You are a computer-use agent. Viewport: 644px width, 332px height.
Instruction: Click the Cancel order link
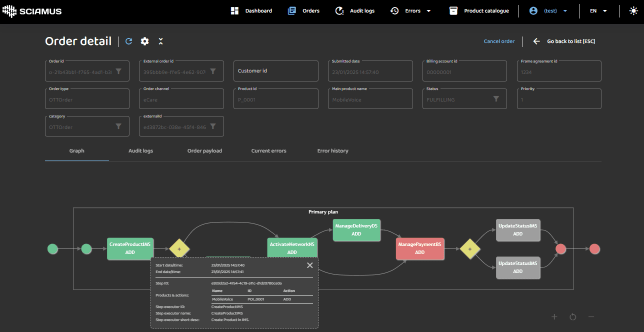tap(499, 41)
